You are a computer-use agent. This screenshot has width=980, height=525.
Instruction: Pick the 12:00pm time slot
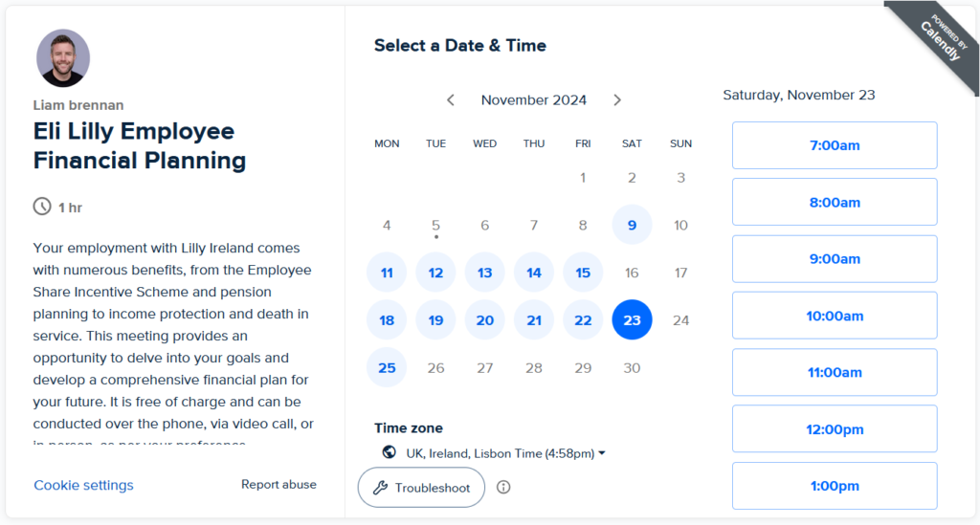click(835, 429)
